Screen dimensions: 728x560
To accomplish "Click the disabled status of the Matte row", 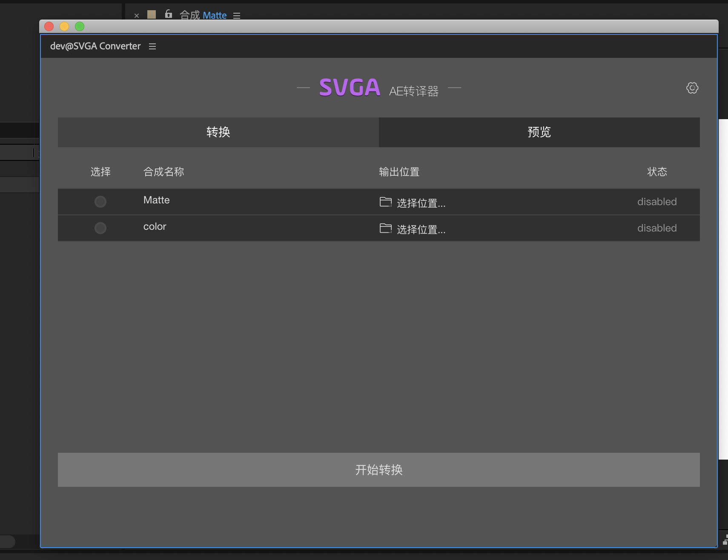I will click(x=657, y=202).
